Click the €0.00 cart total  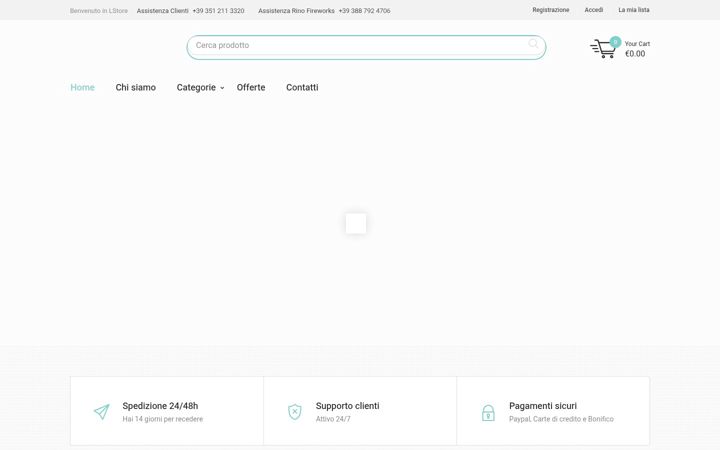635,54
